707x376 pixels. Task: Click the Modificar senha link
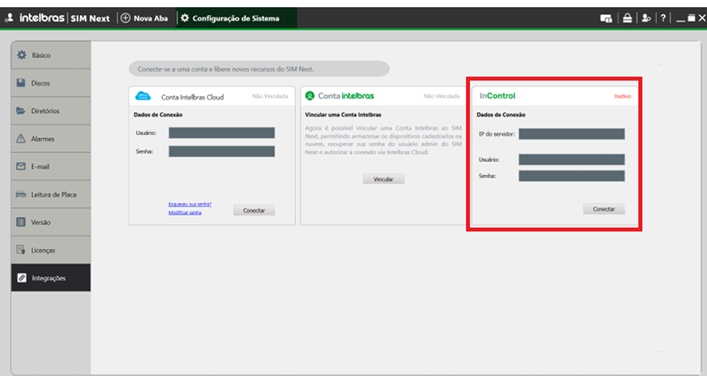(x=185, y=212)
